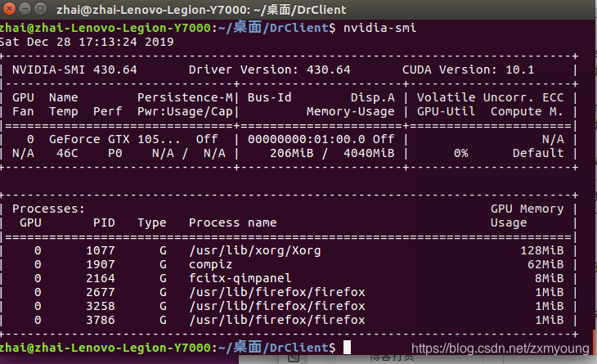This screenshot has width=597, height=364.
Task: Click the 'GPU-Util' header
Action: click(x=446, y=111)
